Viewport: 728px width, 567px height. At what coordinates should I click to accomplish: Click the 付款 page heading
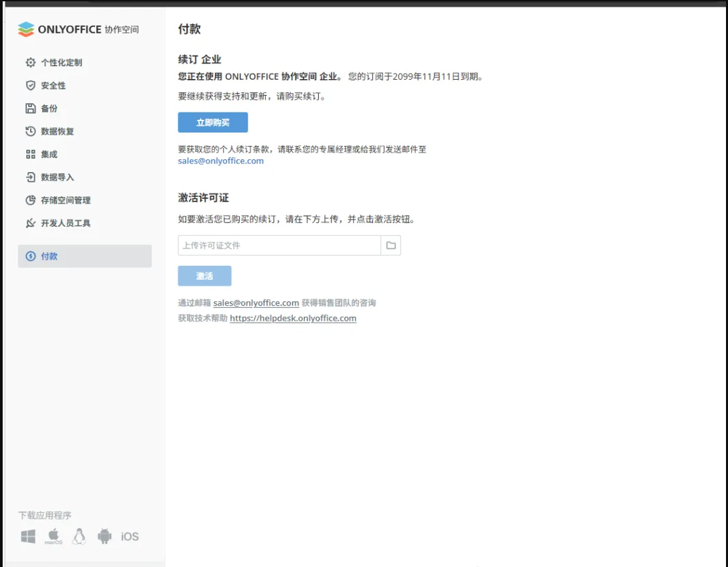click(x=190, y=29)
